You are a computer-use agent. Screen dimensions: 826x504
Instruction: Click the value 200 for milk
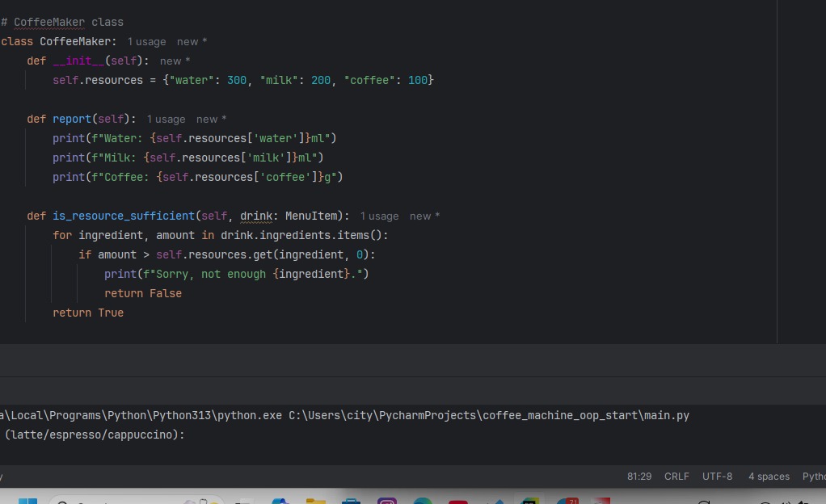pos(321,80)
